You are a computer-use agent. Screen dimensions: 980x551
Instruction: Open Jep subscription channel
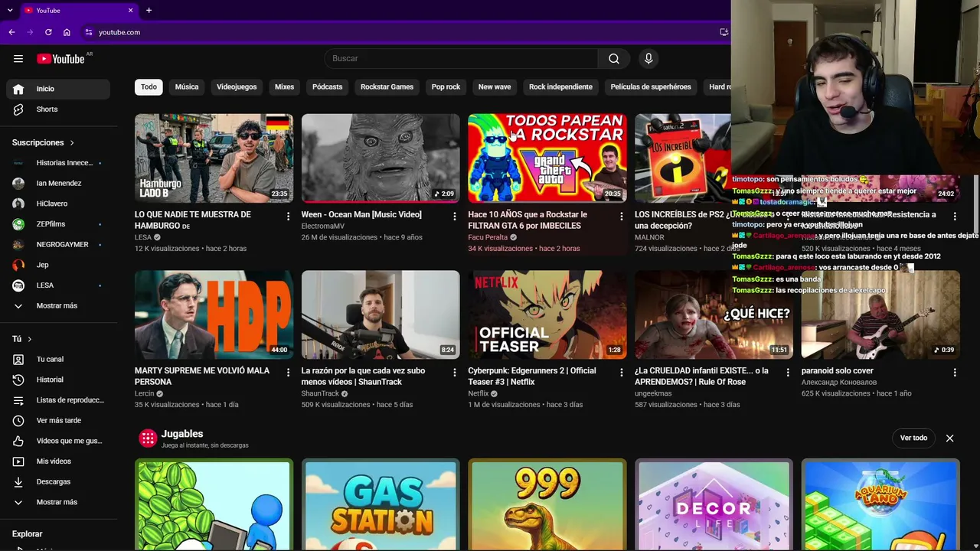(x=58, y=265)
